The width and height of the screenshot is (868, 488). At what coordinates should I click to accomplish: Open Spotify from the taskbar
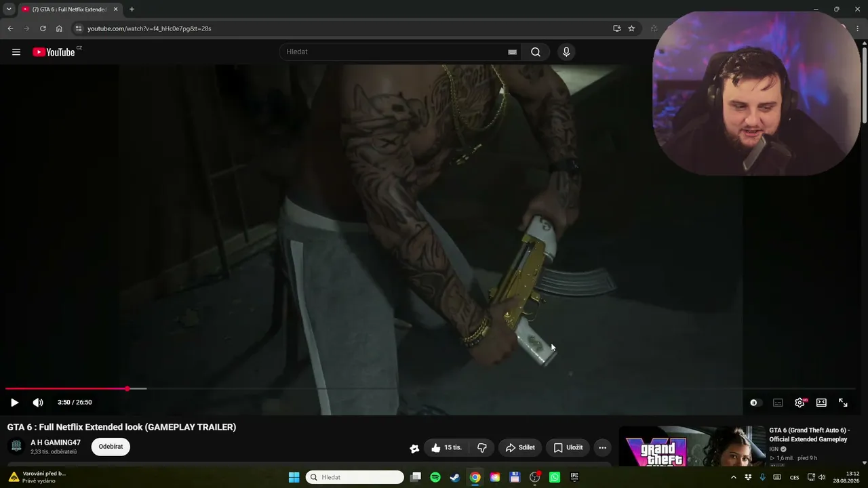435,477
